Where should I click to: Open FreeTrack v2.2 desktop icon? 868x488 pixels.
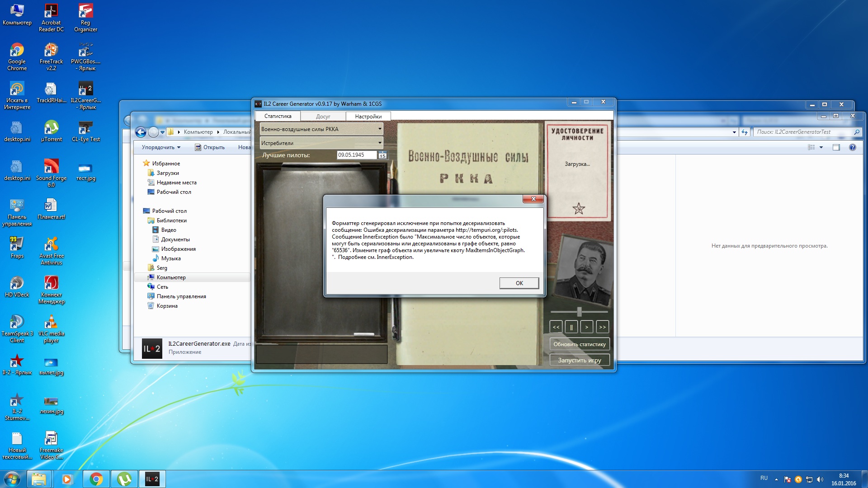(x=51, y=57)
